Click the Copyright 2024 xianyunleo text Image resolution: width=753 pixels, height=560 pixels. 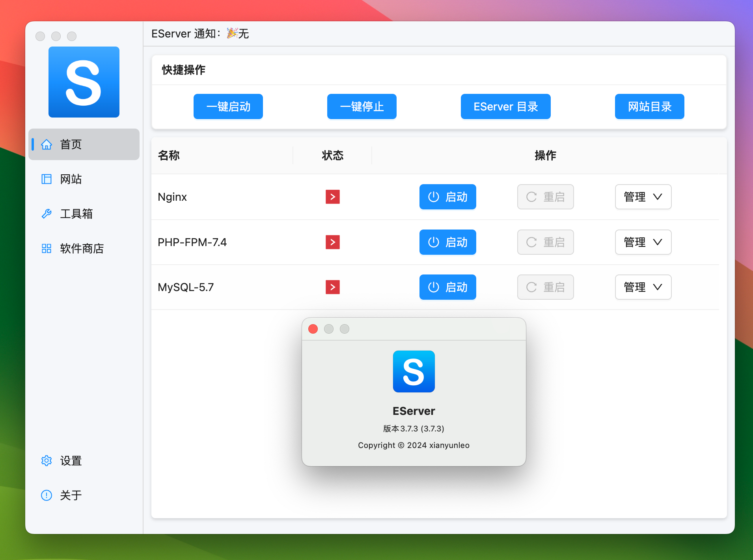[414, 445]
